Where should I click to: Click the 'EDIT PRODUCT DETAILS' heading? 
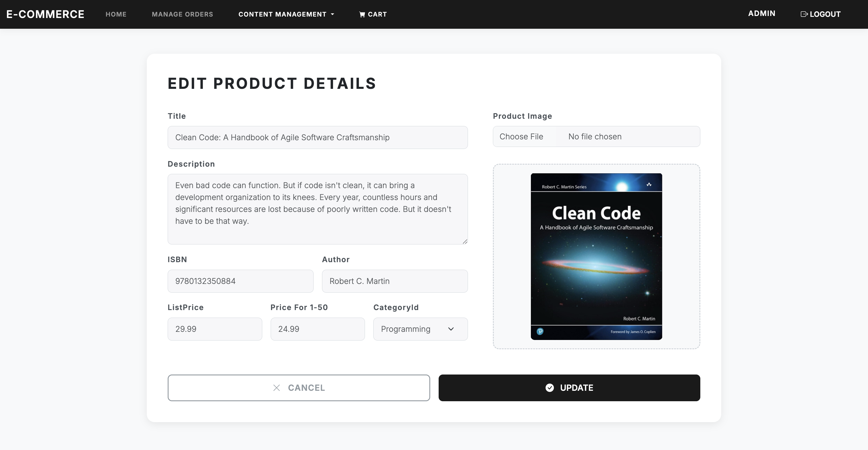tap(272, 83)
